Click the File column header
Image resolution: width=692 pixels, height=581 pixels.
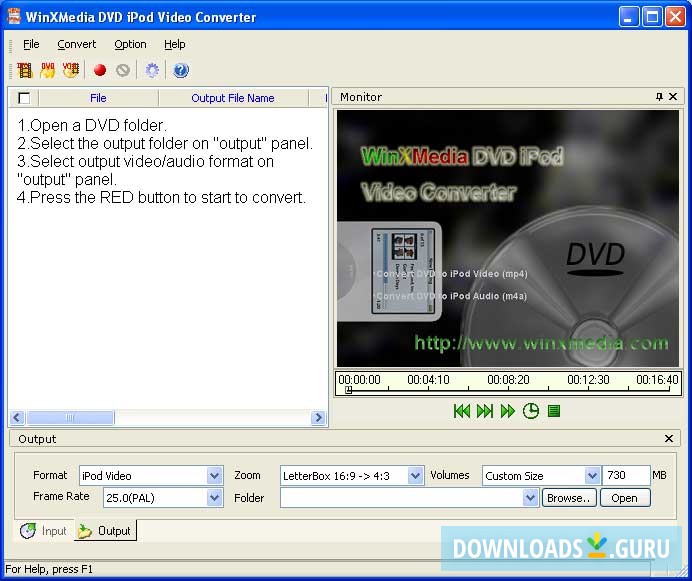coord(98,98)
